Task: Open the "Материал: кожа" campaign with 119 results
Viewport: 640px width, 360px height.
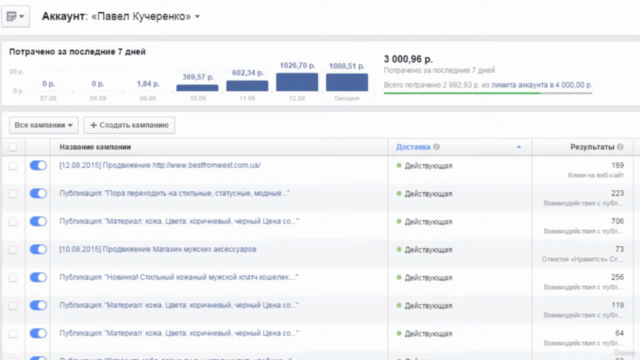Action: coord(179,305)
